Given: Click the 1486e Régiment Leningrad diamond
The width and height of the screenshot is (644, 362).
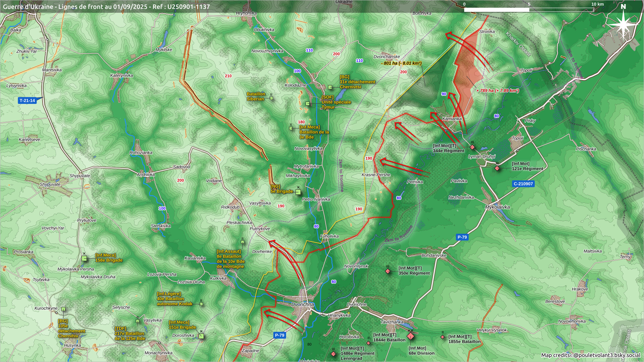Looking at the screenshot, I should coord(333,354).
